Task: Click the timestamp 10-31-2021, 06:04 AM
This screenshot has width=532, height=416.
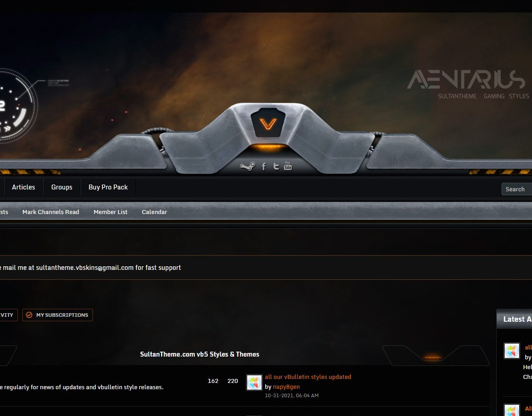Action: click(292, 395)
